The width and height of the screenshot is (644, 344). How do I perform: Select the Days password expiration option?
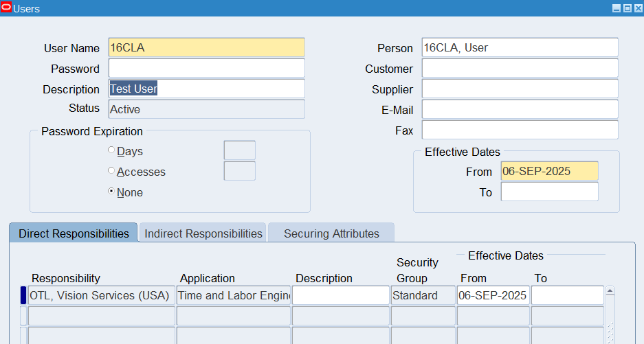[111, 151]
